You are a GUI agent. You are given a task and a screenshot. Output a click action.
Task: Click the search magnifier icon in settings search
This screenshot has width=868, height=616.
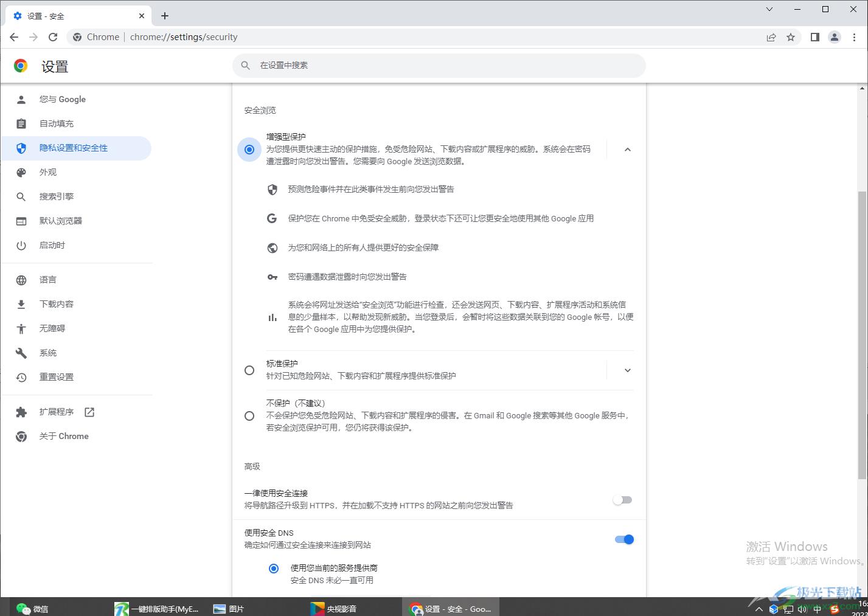click(x=246, y=65)
